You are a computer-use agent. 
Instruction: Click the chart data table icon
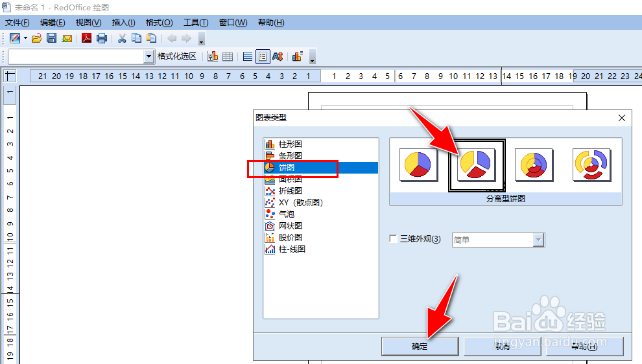tap(228, 56)
